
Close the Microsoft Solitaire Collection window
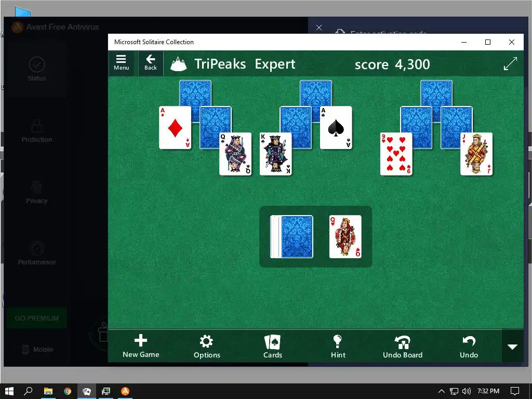coord(511,42)
